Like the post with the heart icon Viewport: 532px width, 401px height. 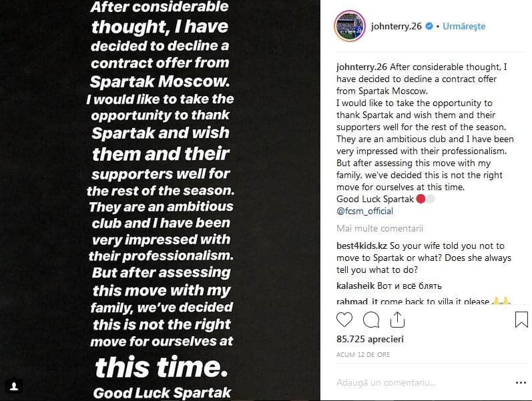pos(344,320)
